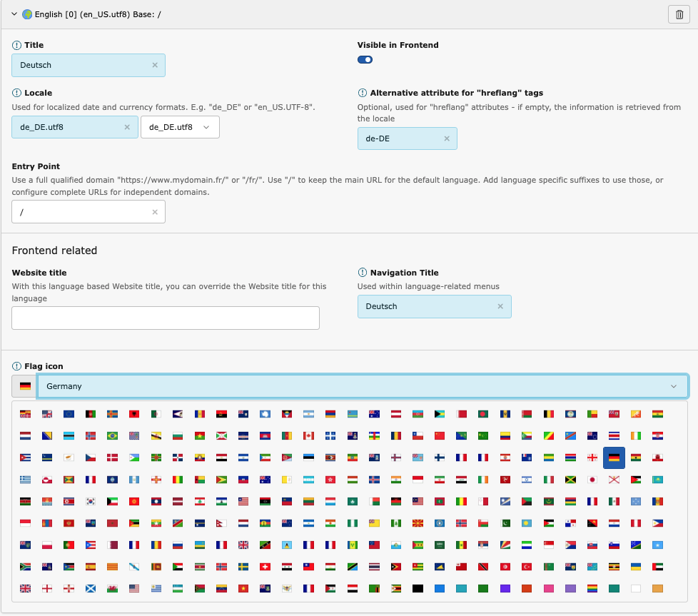Click the currently selected Germany flag swatch
This screenshot has height=616, width=698.
24,385
